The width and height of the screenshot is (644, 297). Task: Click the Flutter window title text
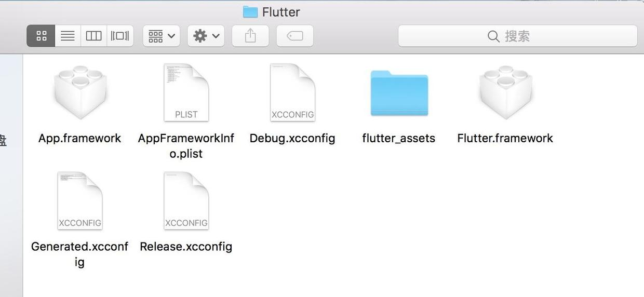point(281,12)
